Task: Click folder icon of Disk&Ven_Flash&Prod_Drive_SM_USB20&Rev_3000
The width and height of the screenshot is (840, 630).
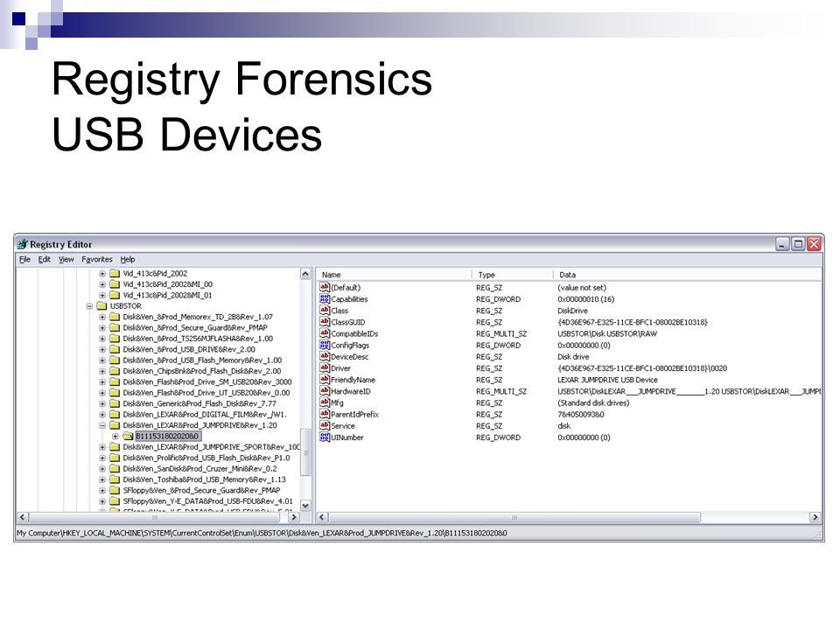Action: point(115,382)
